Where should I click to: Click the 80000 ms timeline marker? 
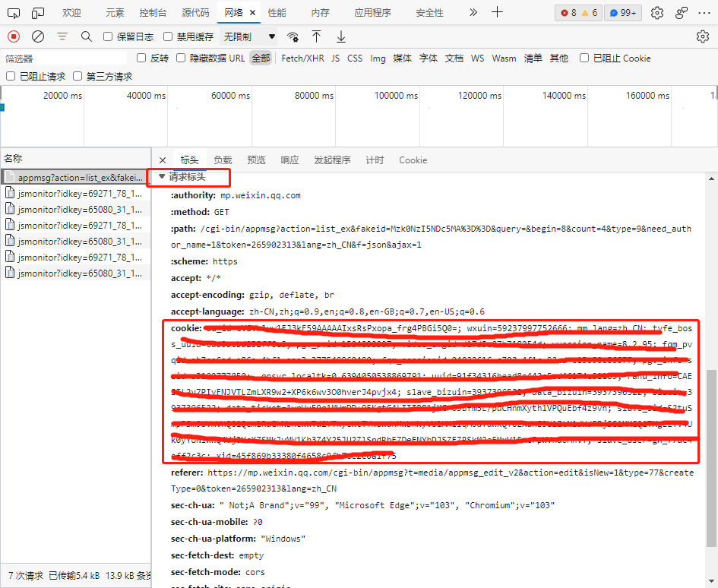point(314,95)
